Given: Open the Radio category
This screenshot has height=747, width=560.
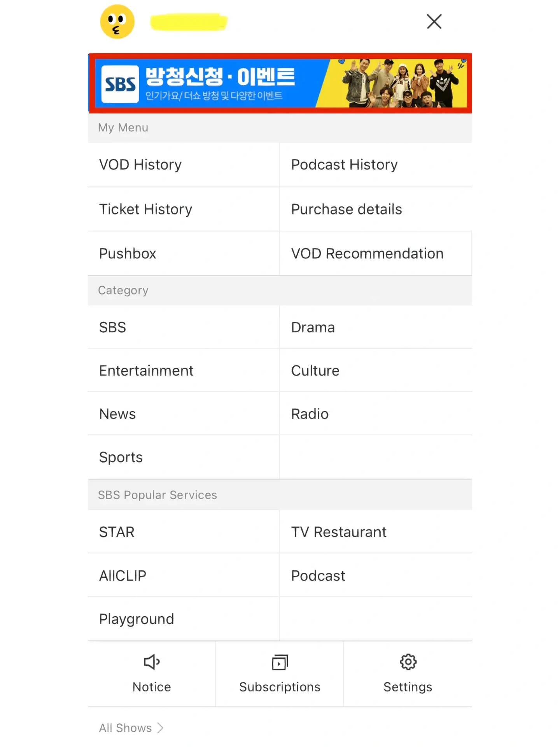Looking at the screenshot, I should pos(376,414).
